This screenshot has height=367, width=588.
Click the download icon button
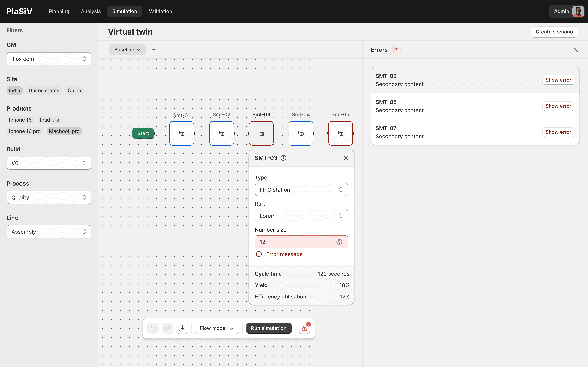point(182,328)
